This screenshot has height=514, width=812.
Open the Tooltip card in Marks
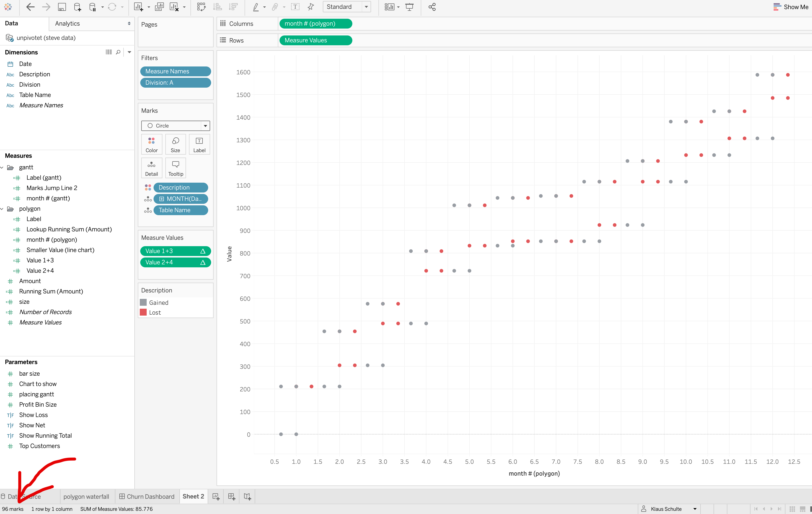(175, 168)
